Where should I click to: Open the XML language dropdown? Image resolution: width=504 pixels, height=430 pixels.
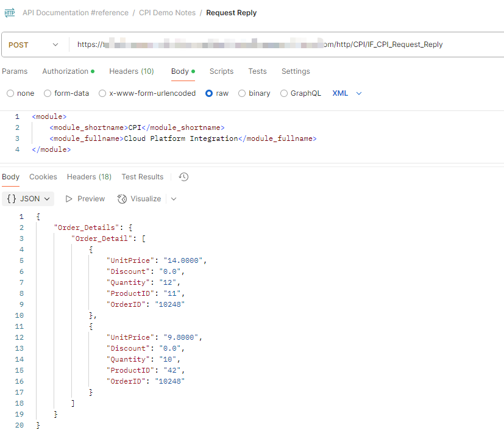pyautogui.click(x=347, y=93)
